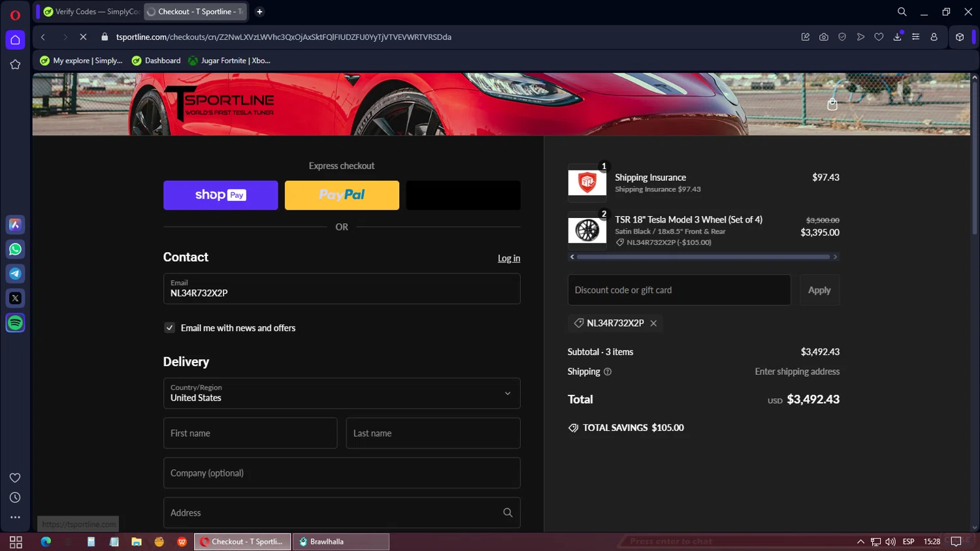The width and height of the screenshot is (980, 551).
Task: Open the downloads toolbar icon
Action: pos(897,37)
